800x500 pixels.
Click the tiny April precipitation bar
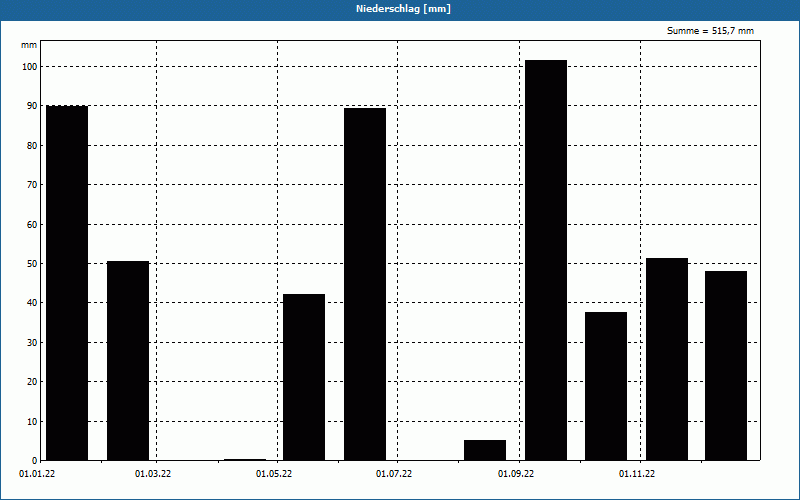pos(245,460)
